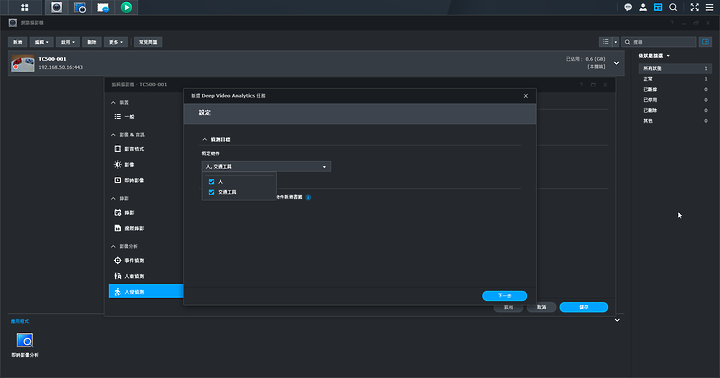Viewport: 720px width, 378px height.
Task: Click the 套用 apply button
Action: 508,307
